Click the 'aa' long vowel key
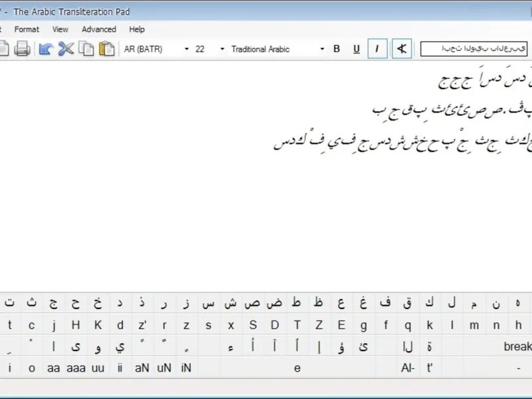 pyautogui.click(x=54, y=368)
